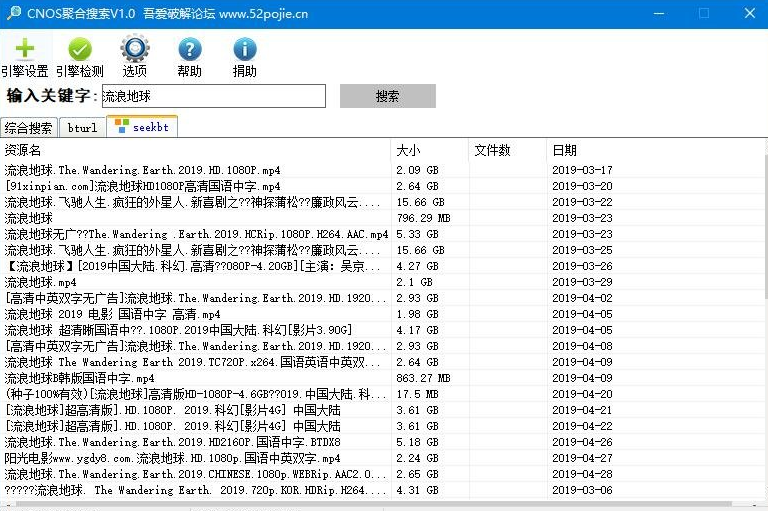Open 引擎设置 with the green plus icon
This screenshot has height=511, width=768.
point(25,50)
